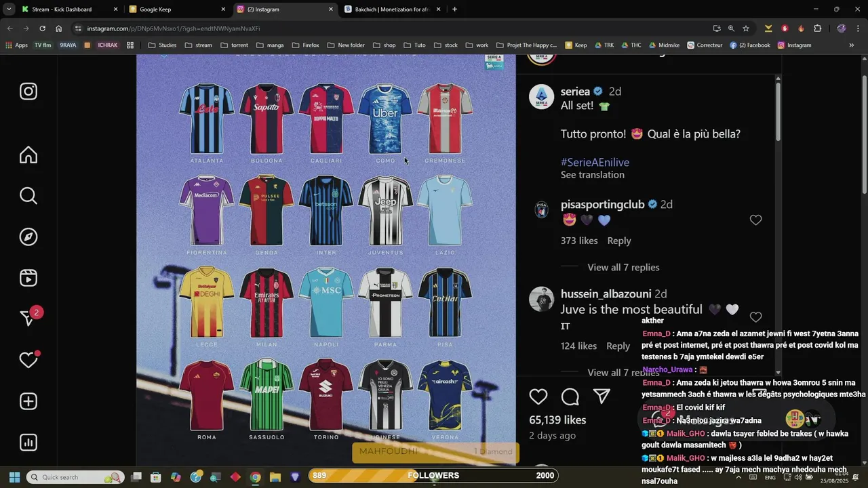Open Messages with 2 unread badge
Image resolution: width=868 pixels, height=488 pixels.
point(30,317)
